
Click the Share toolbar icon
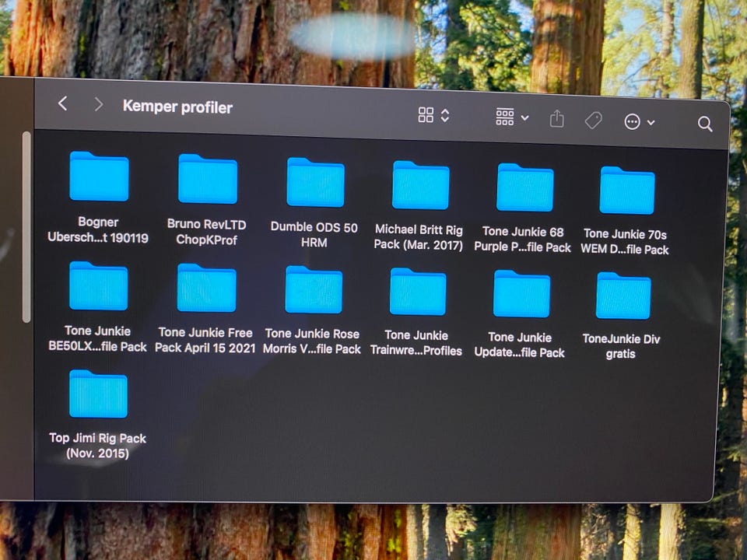(x=556, y=118)
